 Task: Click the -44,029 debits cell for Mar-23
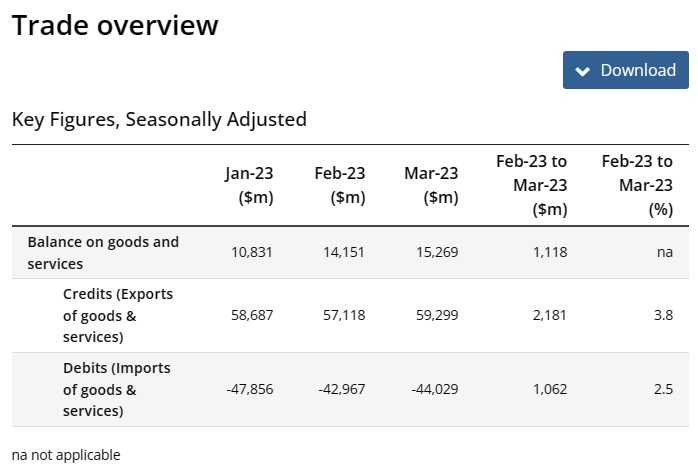[434, 389]
